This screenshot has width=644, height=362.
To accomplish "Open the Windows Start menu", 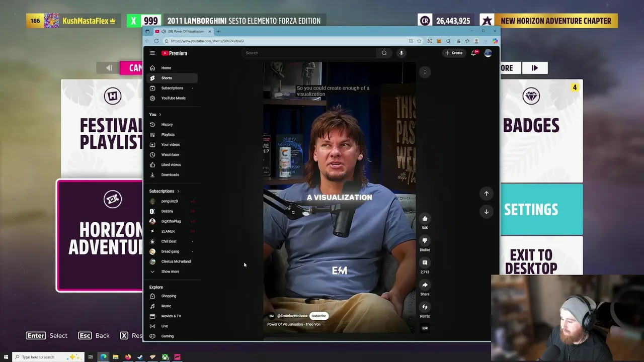I will [x=6, y=357].
